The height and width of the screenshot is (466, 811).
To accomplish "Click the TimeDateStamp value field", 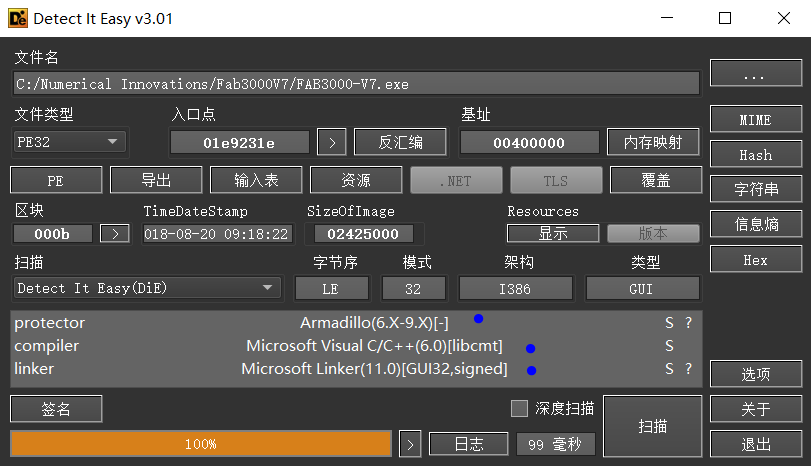I will click(x=217, y=234).
